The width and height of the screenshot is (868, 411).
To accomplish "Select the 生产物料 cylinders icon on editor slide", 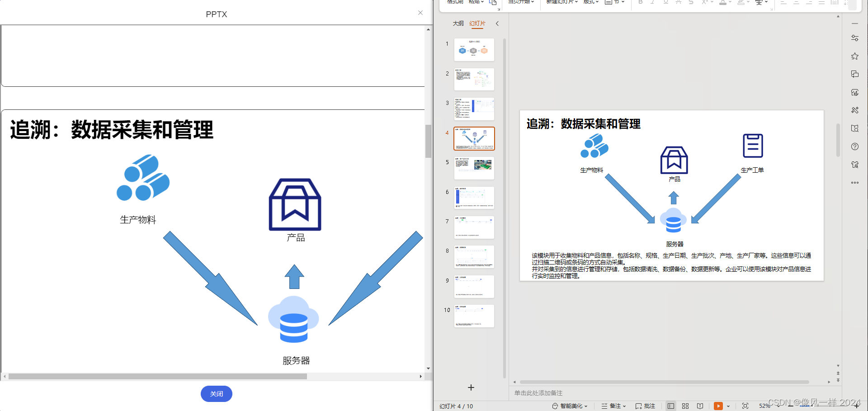I will [x=594, y=146].
